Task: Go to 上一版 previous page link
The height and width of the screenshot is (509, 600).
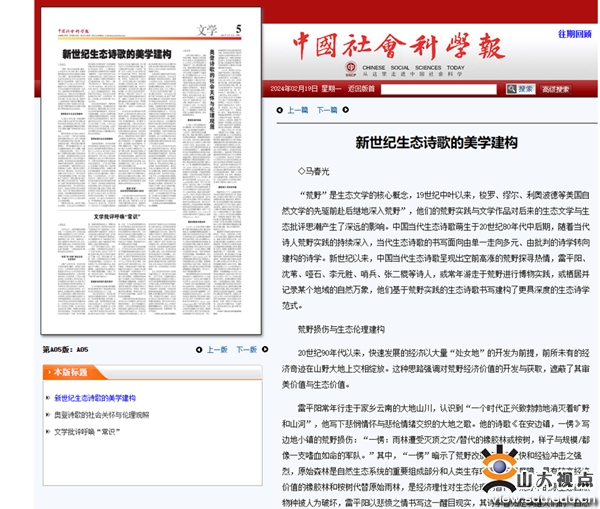Action: click(x=217, y=350)
